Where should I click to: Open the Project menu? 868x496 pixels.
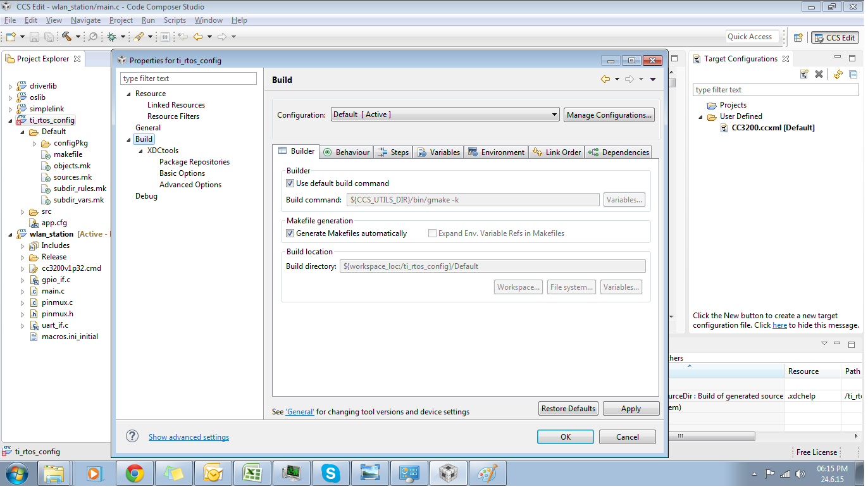(x=121, y=20)
